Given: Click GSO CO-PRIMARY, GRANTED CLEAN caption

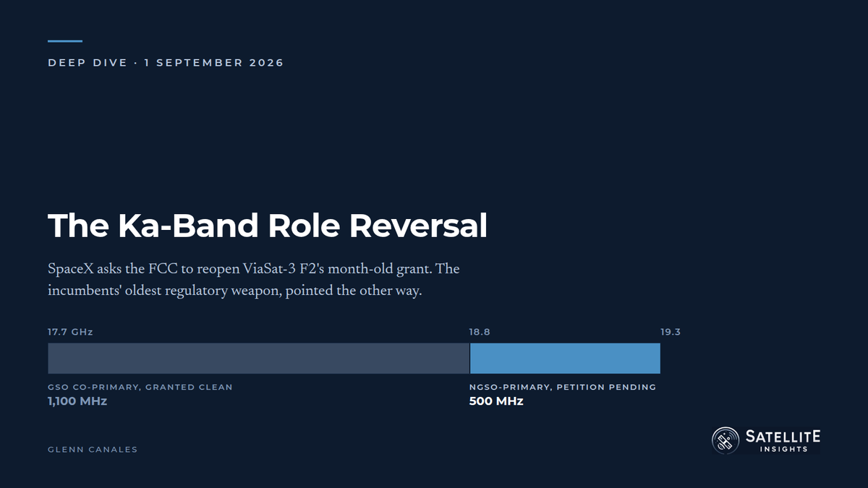Looking at the screenshot, I should pyautogui.click(x=140, y=387).
